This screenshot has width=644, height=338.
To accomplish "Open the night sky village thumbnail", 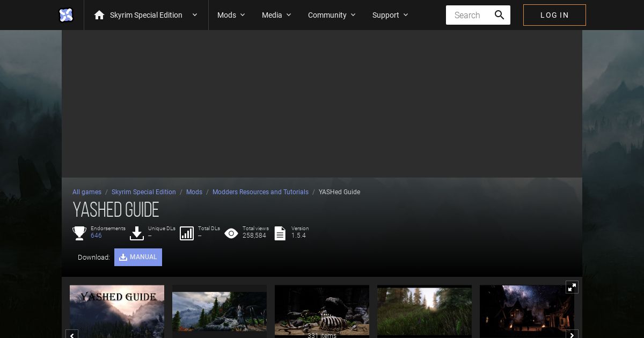I will (x=527, y=311).
